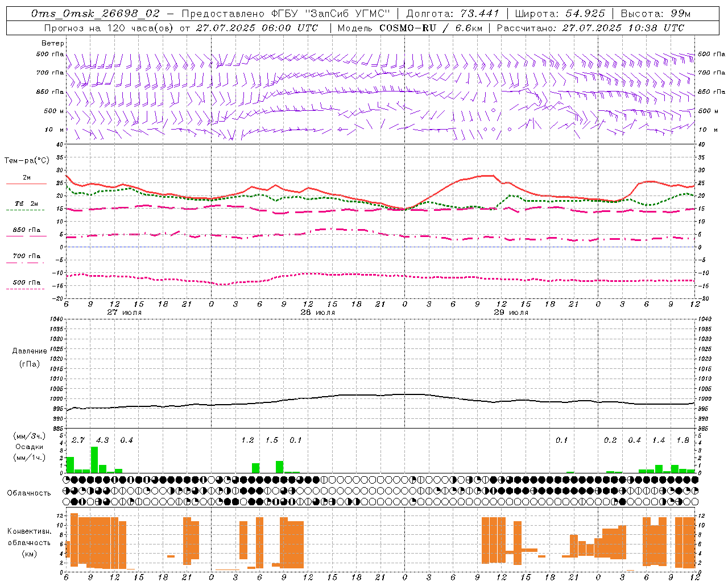This screenshot has width=728, height=582.
Task: Click the precipitation amount "1.5"
Action: [x=272, y=440]
